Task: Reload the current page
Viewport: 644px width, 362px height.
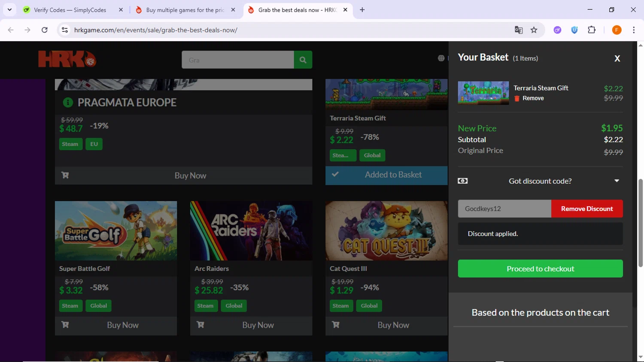Action: [45, 30]
